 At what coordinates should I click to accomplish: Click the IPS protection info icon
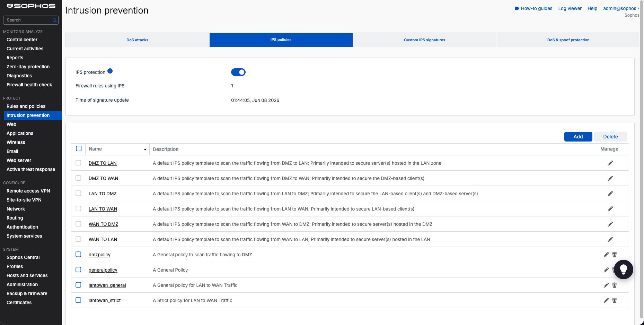(110, 71)
